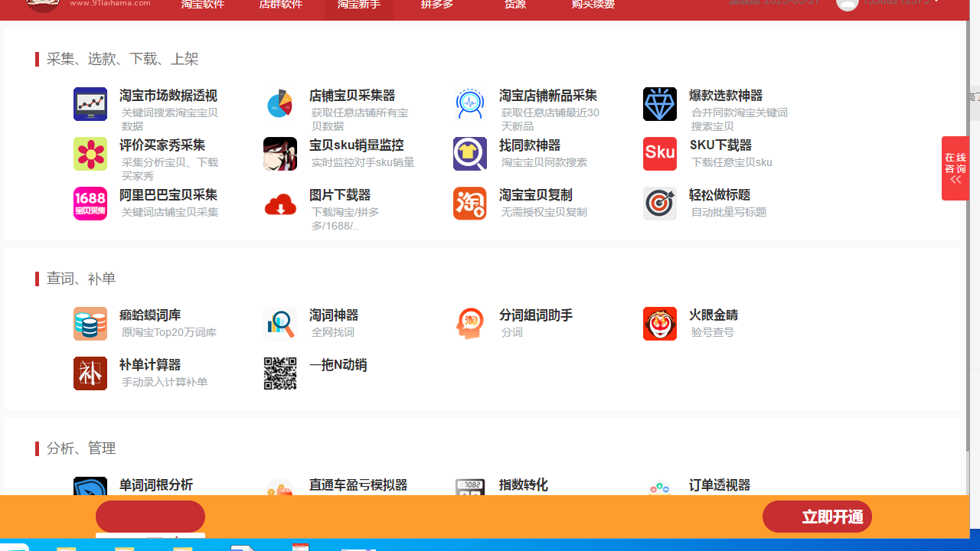The width and height of the screenshot is (980, 551).
Task: Click the 火眼金睛 tiger icon
Action: click(660, 324)
